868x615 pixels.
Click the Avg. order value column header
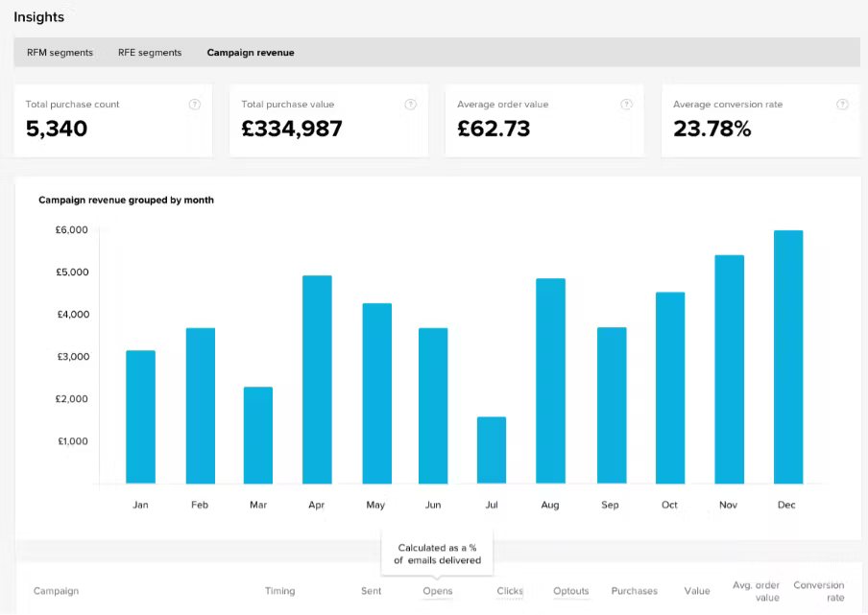(x=755, y=591)
